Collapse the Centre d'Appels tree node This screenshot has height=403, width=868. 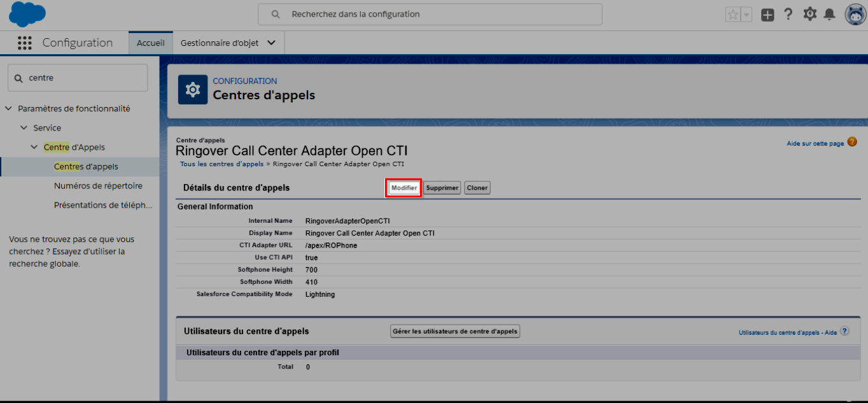(x=34, y=147)
